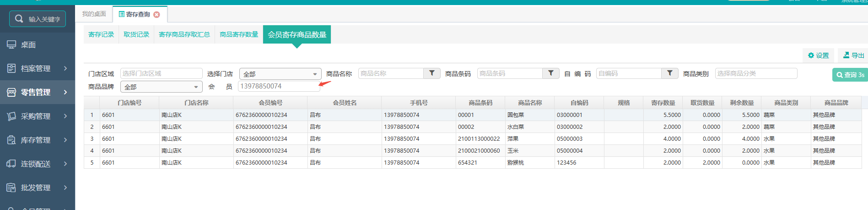Expand the 库存管理 menu chevron

[x=65, y=140]
